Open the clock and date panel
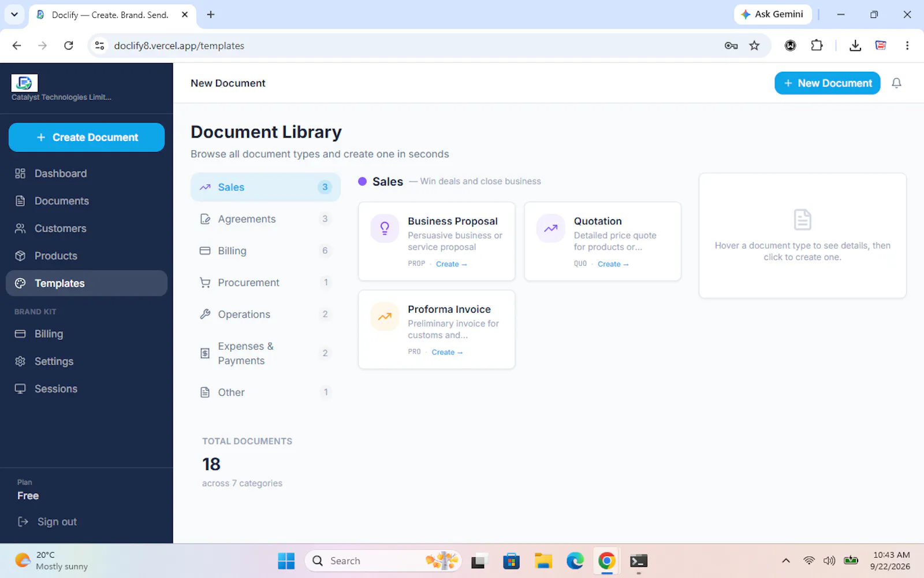Image resolution: width=924 pixels, height=578 pixels. point(891,561)
